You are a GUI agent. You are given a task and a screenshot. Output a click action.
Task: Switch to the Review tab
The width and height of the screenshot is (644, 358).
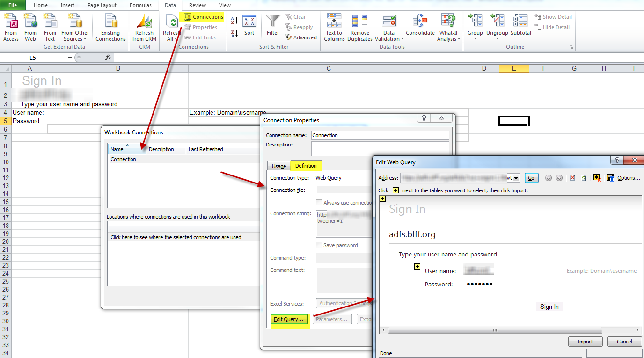tap(198, 5)
